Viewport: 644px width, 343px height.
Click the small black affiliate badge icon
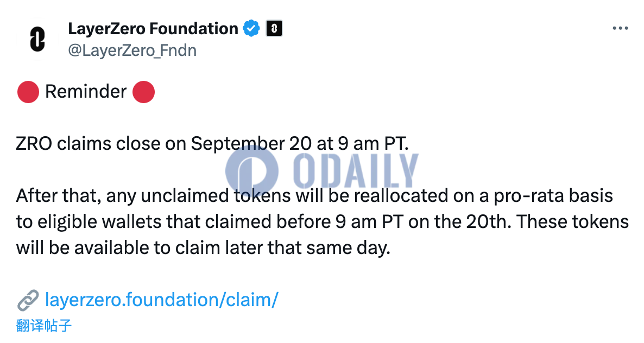[x=274, y=29]
